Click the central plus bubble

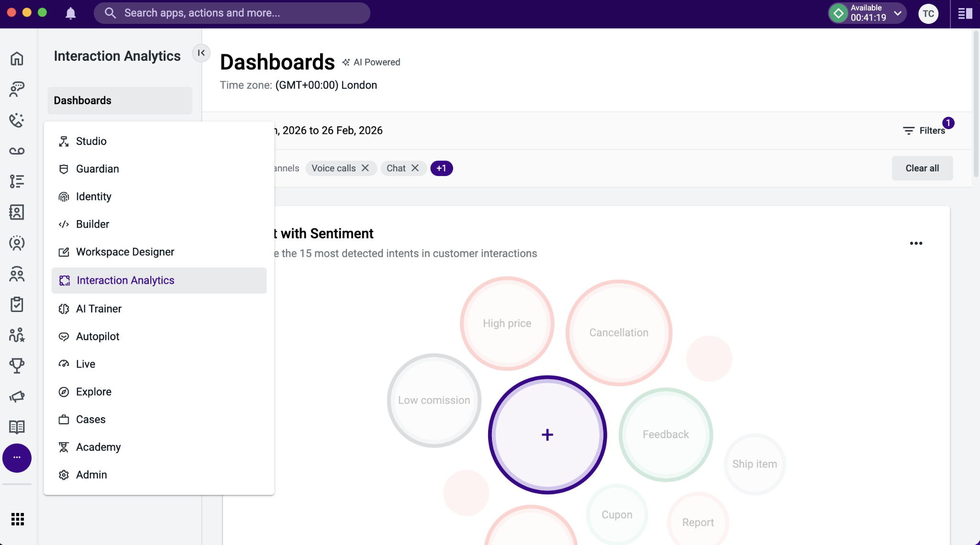(x=547, y=434)
